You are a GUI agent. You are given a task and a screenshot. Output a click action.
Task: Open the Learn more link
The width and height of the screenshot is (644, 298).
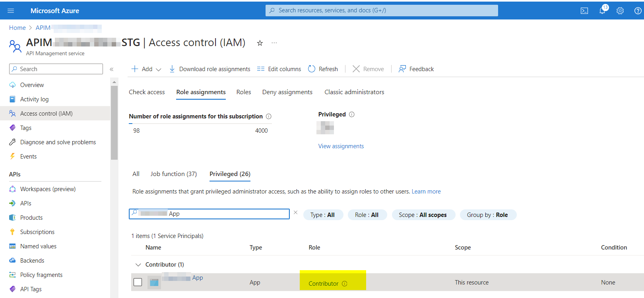tap(426, 192)
